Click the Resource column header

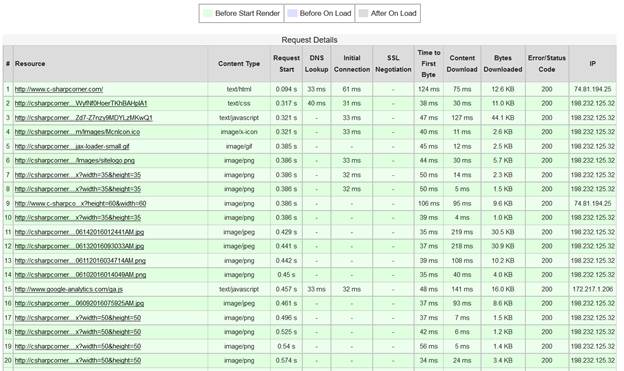point(110,64)
